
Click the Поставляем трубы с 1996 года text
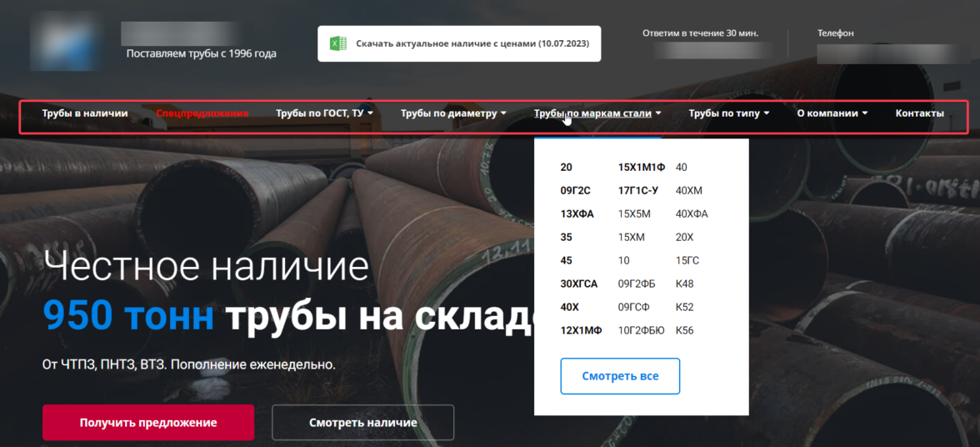coord(202,53)
